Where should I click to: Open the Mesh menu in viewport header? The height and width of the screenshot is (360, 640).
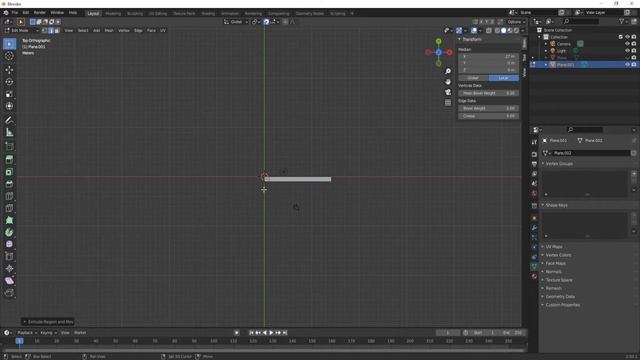(109, 30)
